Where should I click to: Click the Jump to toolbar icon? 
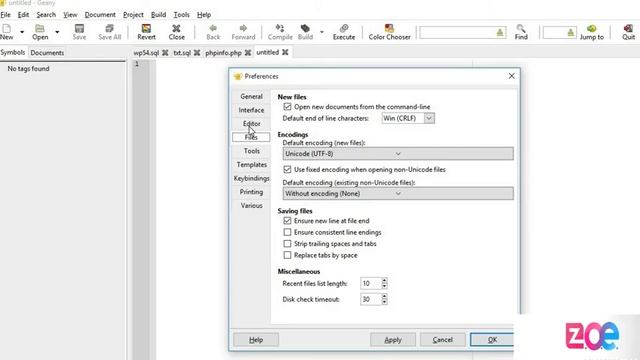click(x=591, y=32)
